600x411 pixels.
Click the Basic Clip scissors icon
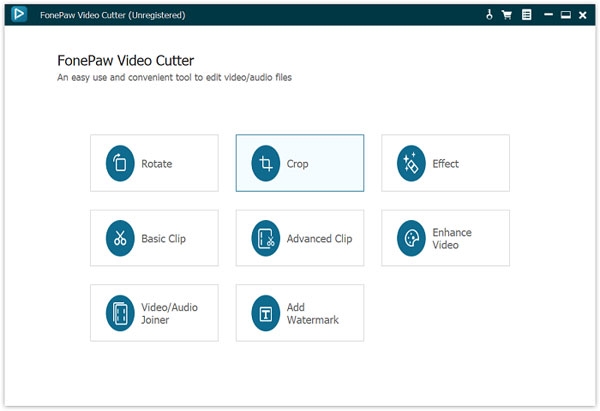coord(120,238)
